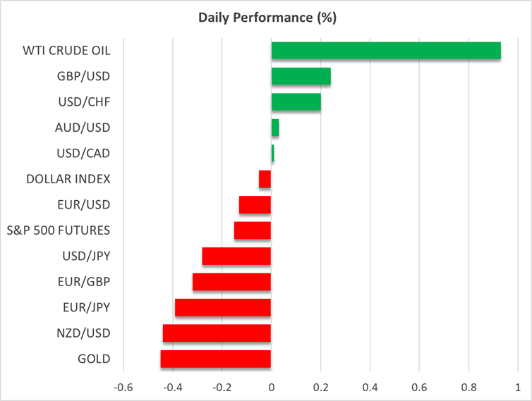
Task: Click the USD/CAD category label
Action: 83,153
